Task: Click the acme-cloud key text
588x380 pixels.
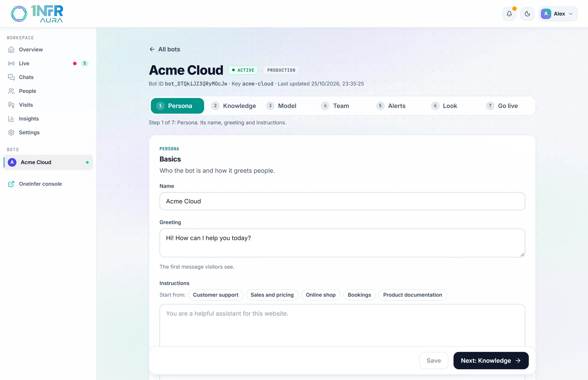Action: point(258,84)
